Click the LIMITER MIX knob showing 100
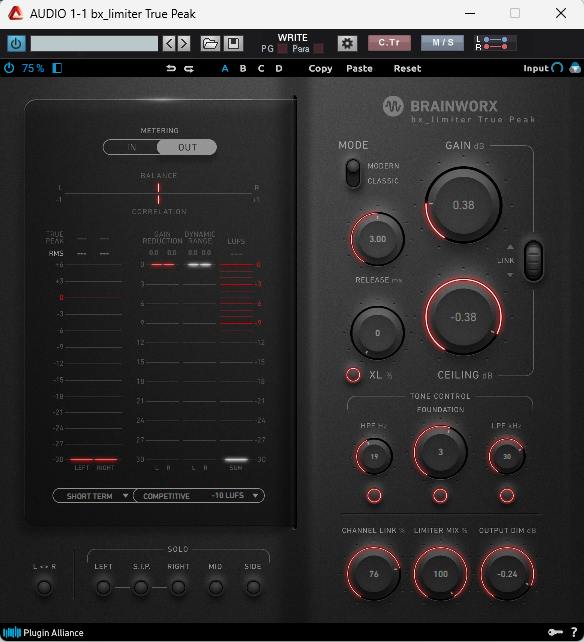The width and height of the screenshot is (584, 642). coord(440,574)
